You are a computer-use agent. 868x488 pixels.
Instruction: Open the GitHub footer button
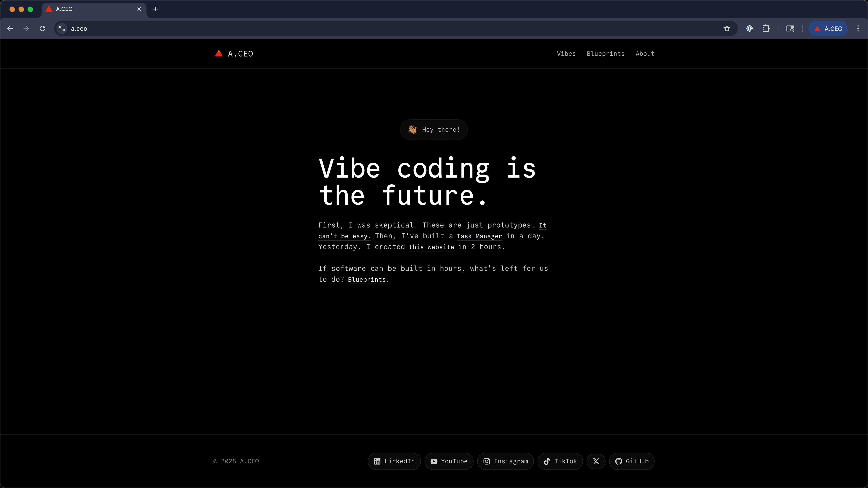[632, 461]
